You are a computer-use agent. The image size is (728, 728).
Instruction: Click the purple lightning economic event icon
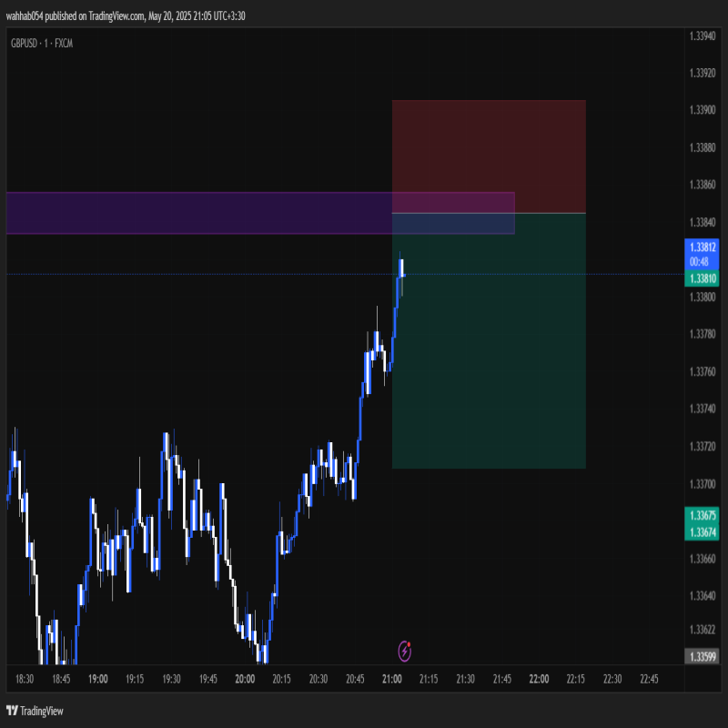(404, 651)
